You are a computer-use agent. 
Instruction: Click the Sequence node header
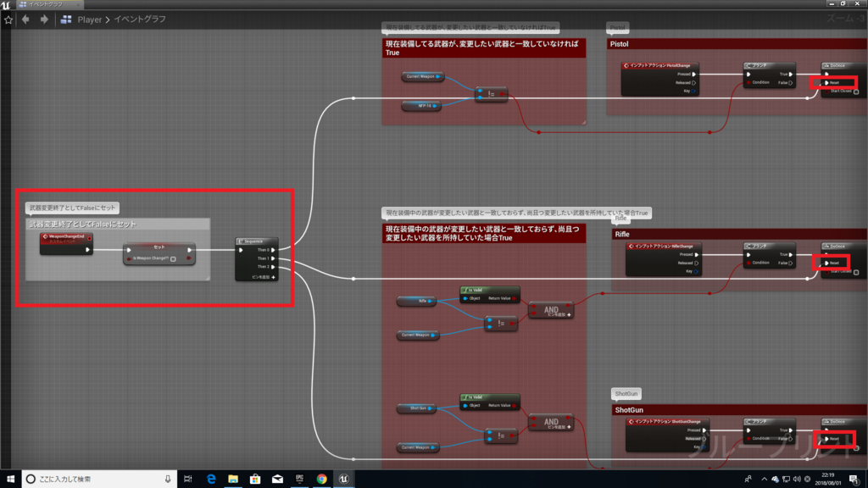[x=256, y=241]
